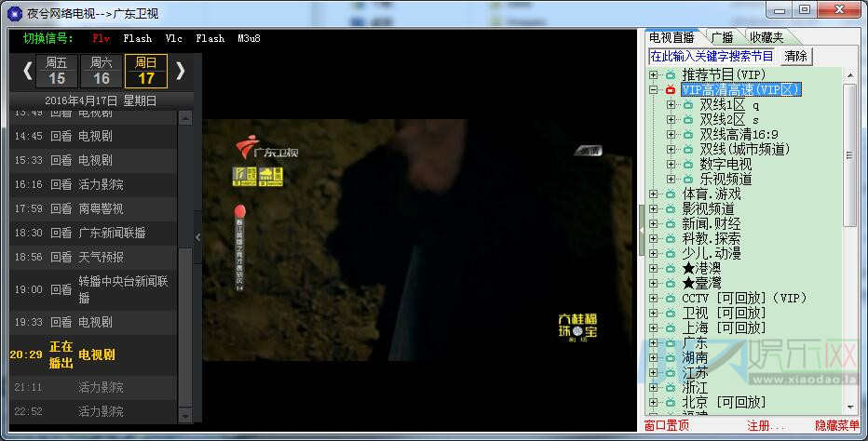The height and width of the screenshot is (441, 868).
Task: Click the keyword search field 在此输入关键字搜索节目
Action: pyautogui.click(x=712, y=56)
